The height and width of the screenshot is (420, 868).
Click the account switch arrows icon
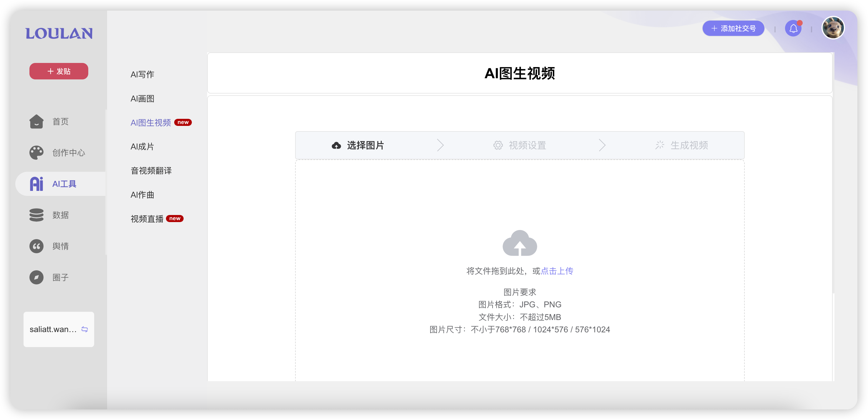click(x=84, y=329)
